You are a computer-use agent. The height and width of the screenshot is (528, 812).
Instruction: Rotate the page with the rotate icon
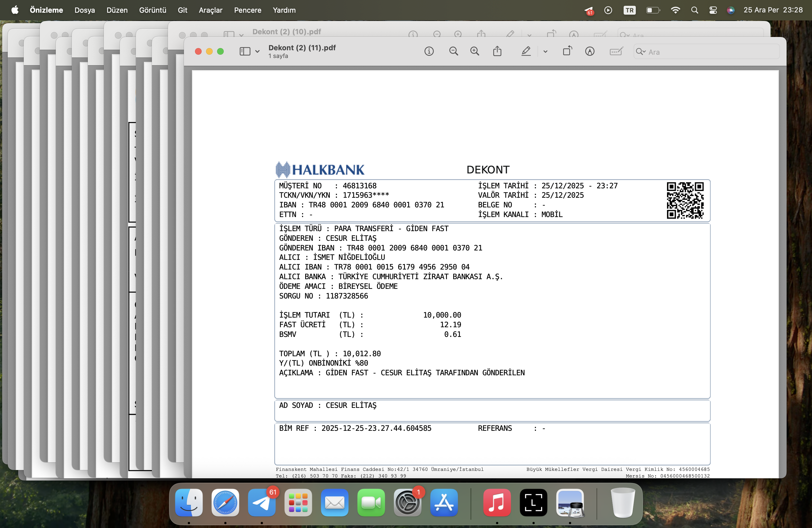click(567, 51)
